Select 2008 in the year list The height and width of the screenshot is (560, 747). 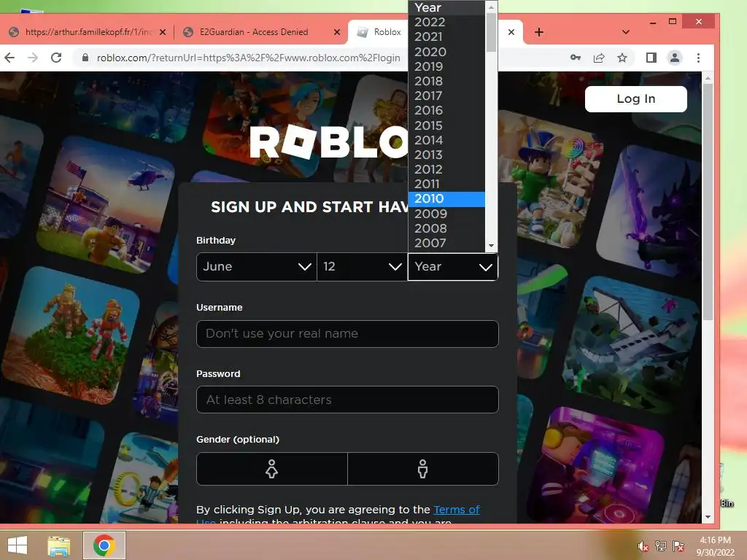[x=446, y=228]
